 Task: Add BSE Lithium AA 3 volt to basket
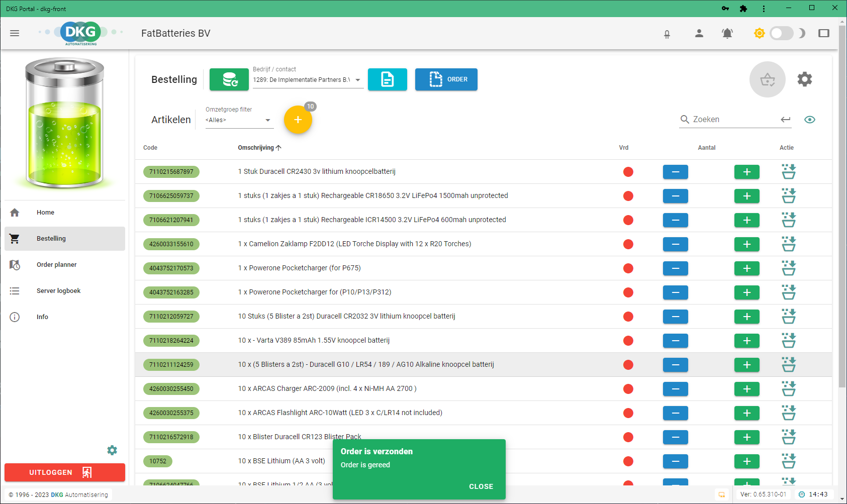point(789,461)
